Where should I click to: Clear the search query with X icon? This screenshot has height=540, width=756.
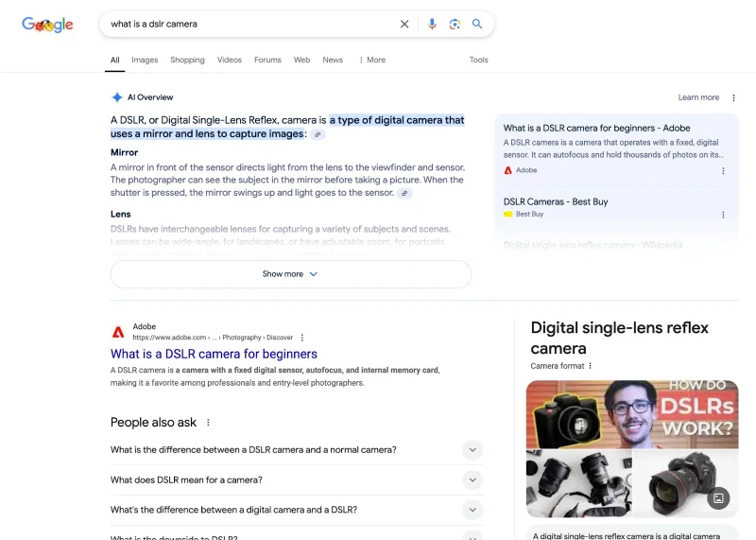(x=404, y=25)
